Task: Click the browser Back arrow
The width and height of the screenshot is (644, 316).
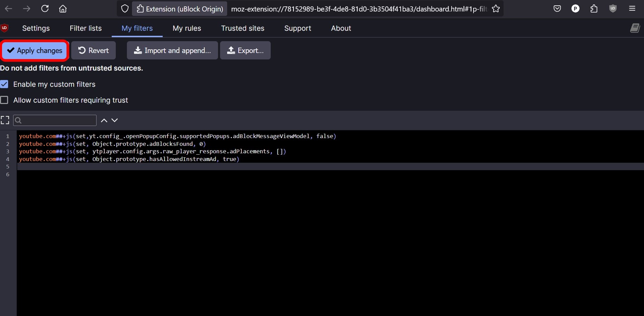Action: click(9, 9)
